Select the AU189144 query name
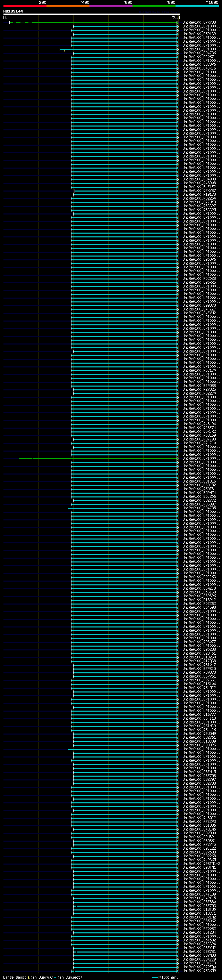Screen dimensions: 222x980 [13, 11]
